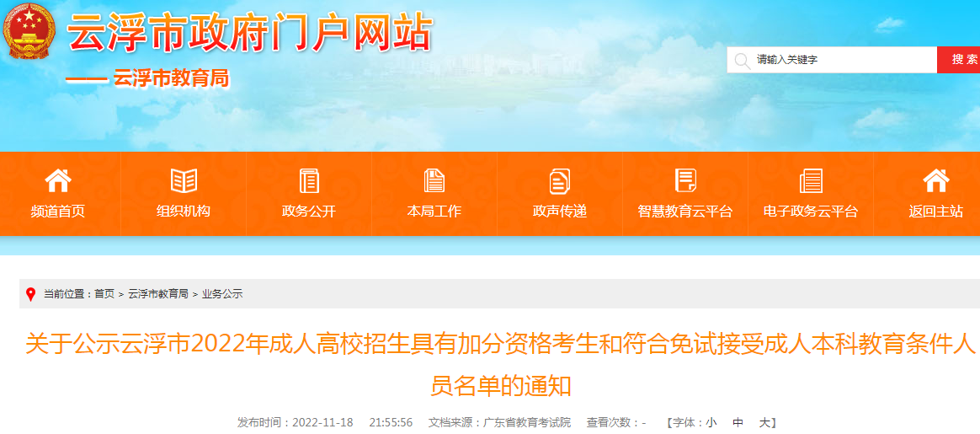The width and height of the screenshot is (980, 434).
Task: Click the 频道首页 home icon
Action: click(x=58, y=180)
